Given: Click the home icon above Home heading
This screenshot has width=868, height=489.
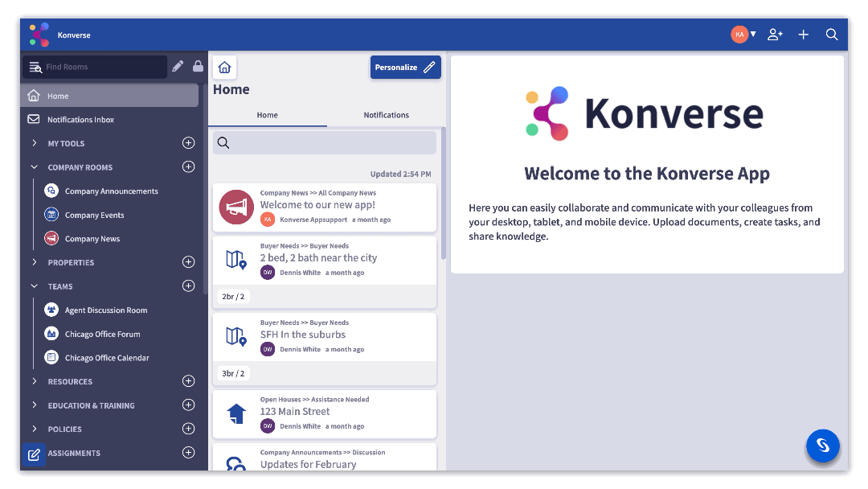Looking at the screenshot, I should click(x=224, y=68).
